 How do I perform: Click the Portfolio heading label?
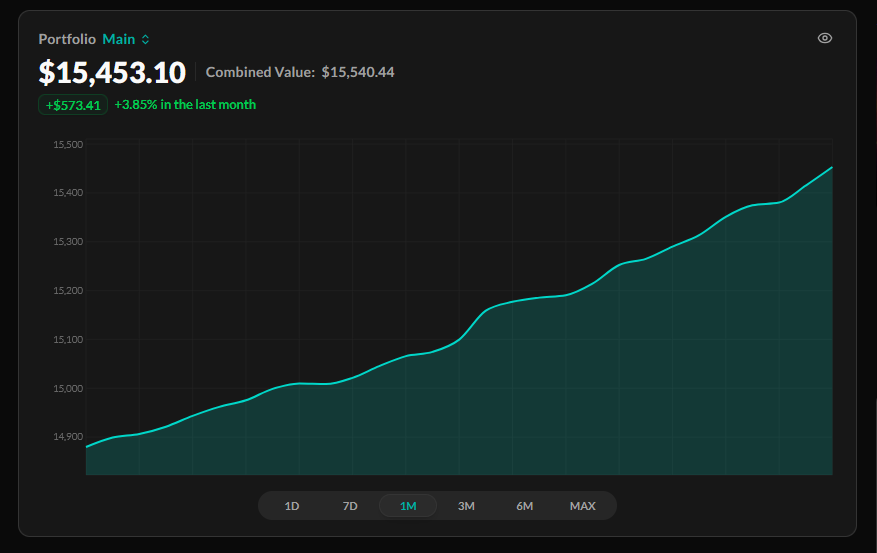click(x=67, y=39)
